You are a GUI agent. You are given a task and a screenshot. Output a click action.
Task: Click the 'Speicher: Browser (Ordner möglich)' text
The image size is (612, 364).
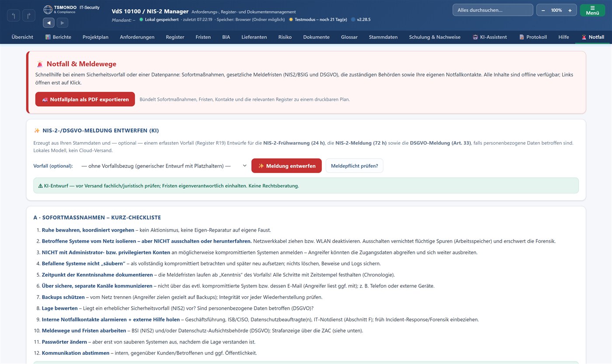(251, 20)
